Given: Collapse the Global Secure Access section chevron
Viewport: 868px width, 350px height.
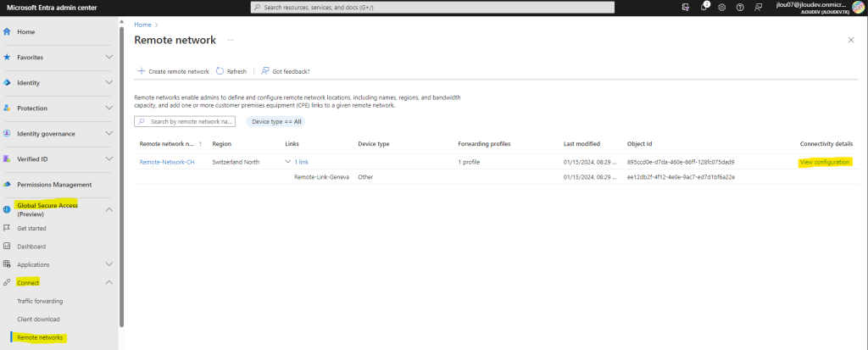Looking at the screenshot, I should tap(109, 210).
